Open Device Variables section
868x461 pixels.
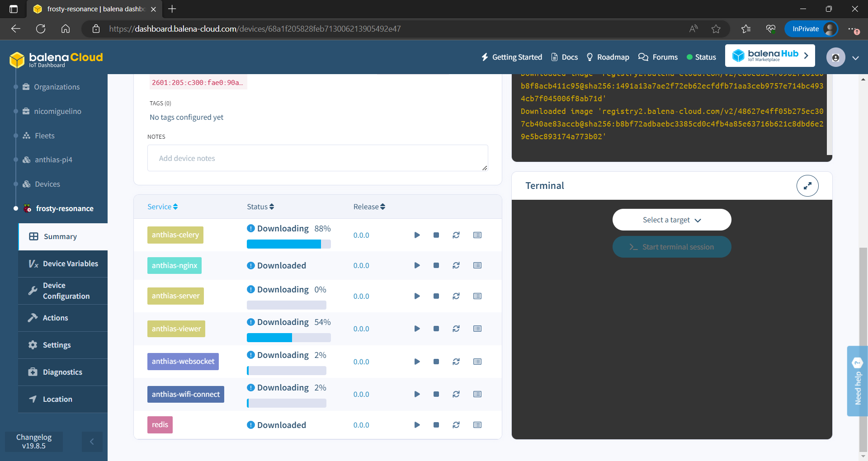point(63,263)
